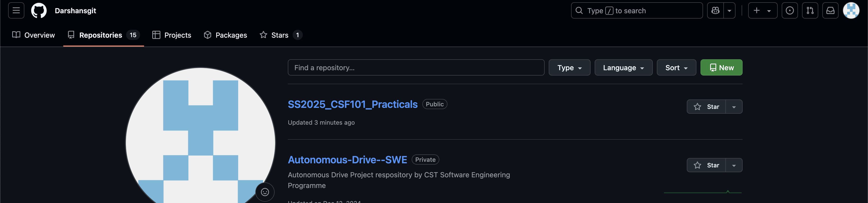Expand the Type filter dropdown
868x203 pixels.
pos(569,68)
